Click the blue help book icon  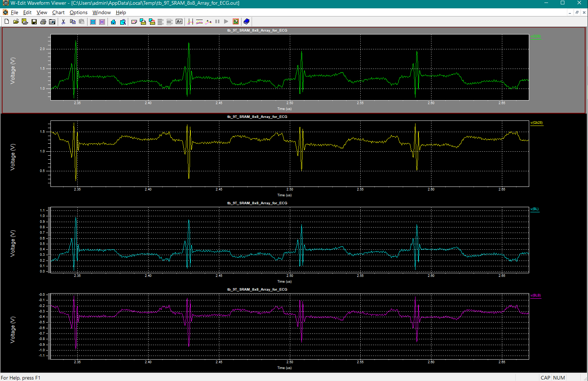[x=247, y=22]
